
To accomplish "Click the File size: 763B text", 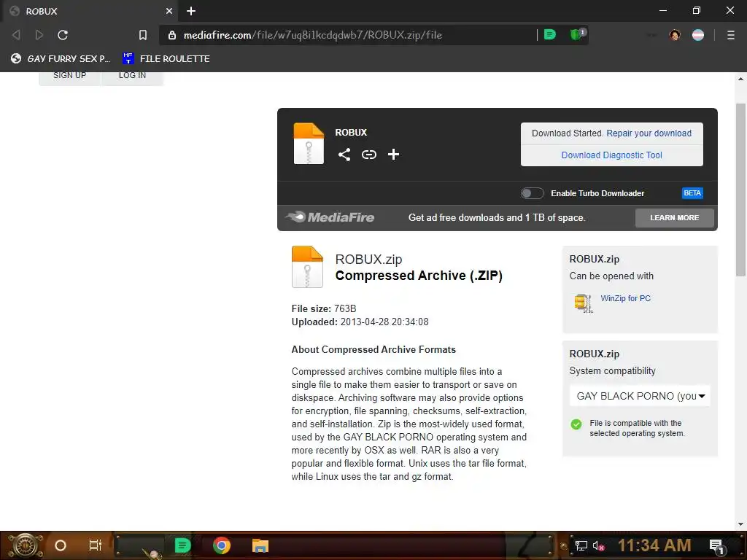I will (x=324, y=308).
